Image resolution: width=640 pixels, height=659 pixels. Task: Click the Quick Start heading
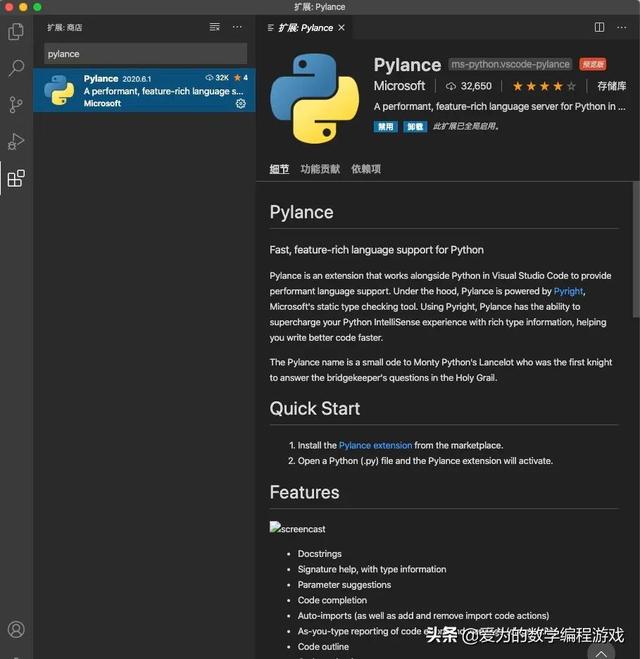point(315,409)
